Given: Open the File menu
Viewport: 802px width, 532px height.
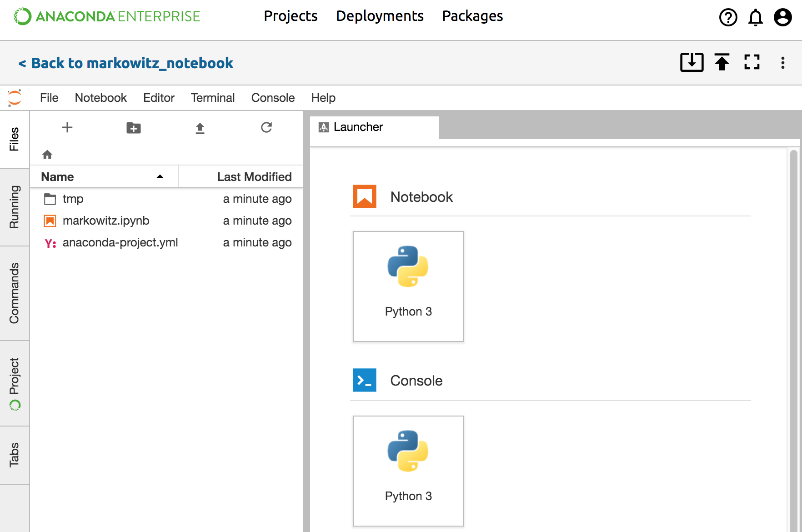Looking at the screenshot, I should point(49,98).
